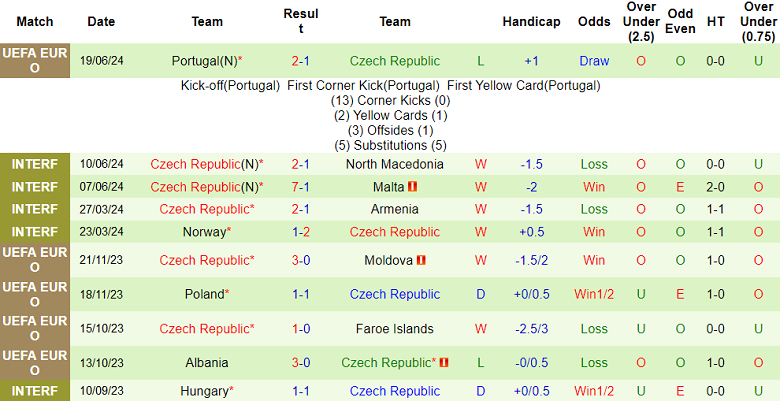780x401 pixels.
Task: Click red card icon in Albania match row
Action: tap(444, 362)
